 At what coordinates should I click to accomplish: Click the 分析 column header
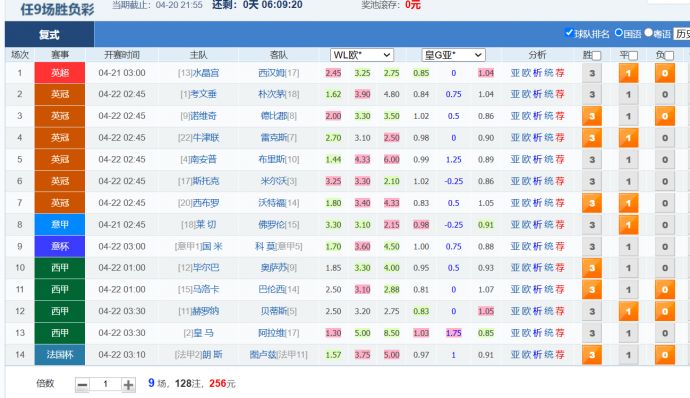tap(537, 55)
